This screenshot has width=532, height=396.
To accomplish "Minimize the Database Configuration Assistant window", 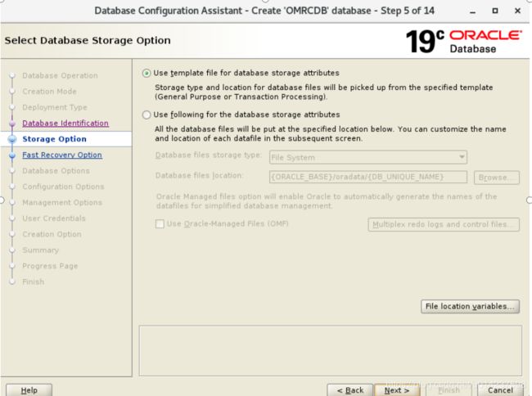I will pyautogui.click(x=472, y=11).
